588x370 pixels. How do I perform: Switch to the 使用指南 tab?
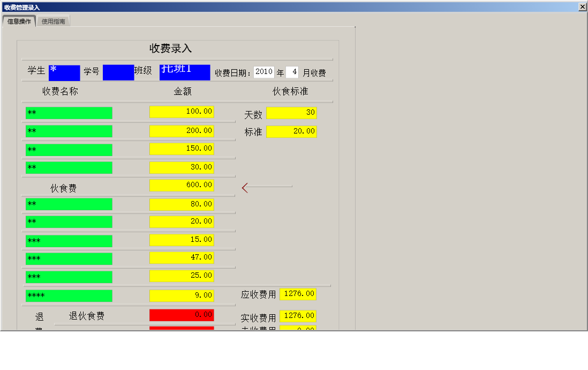[x=53, y=21]
